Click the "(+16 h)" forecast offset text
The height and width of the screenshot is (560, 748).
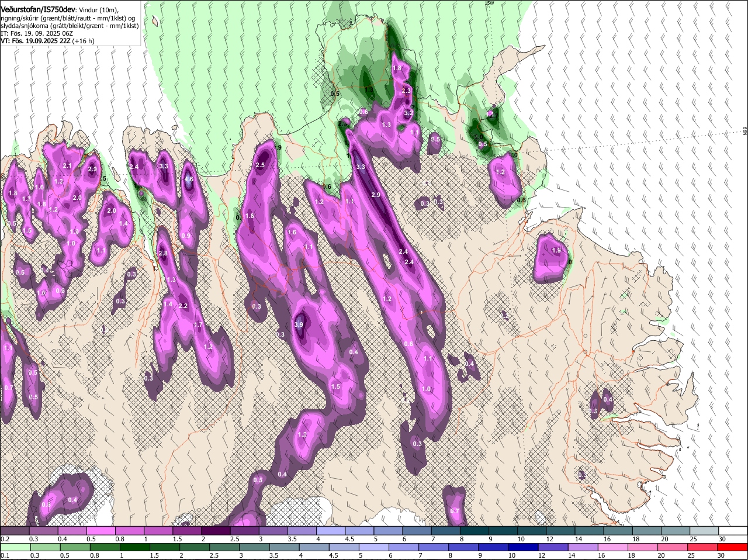click(x=84, y=41)
